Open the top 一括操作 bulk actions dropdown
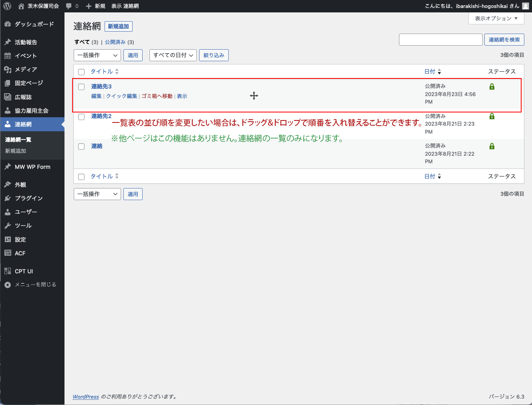This screenshot has height=405, width=532. [x=97, y=55]
